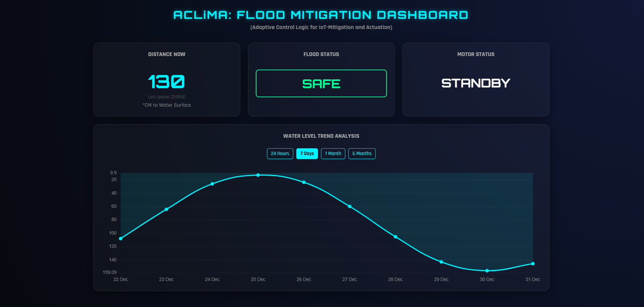Click the 28 Dec chart data point
644x307 pixels.
coord(395,237)
